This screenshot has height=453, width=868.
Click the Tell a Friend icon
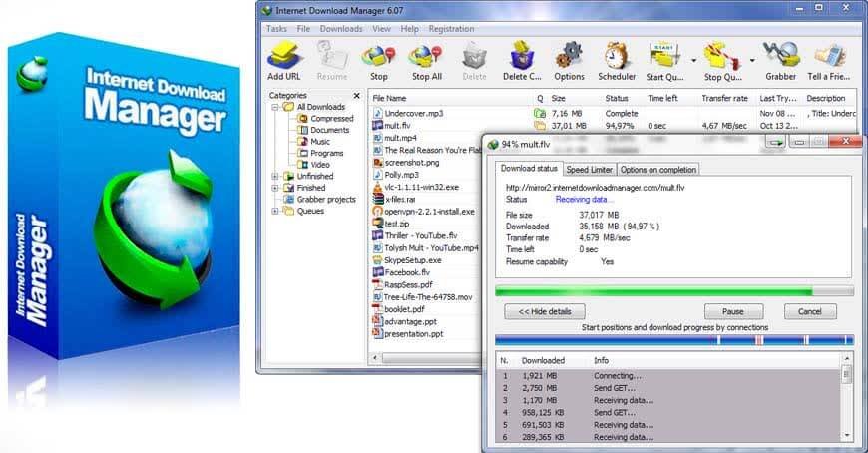829,57
